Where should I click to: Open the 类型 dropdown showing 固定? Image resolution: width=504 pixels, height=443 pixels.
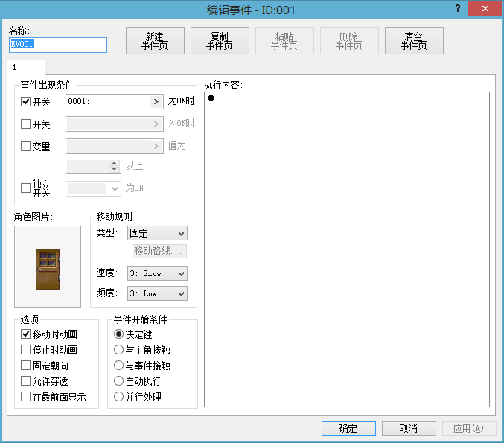157,233
